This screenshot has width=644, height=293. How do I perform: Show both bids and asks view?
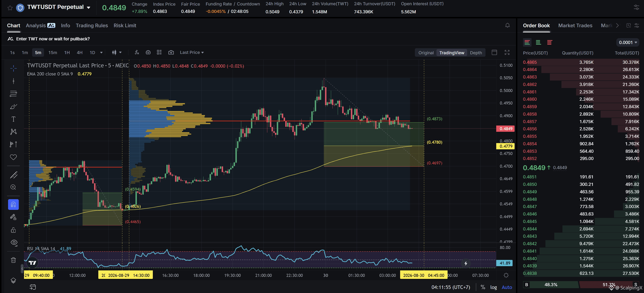(527, 42)
